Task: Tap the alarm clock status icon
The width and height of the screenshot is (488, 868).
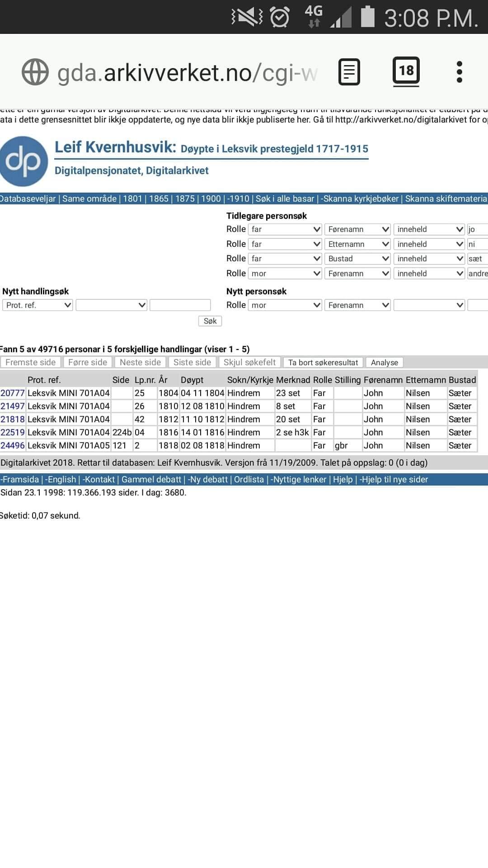Action: [280, 18]
